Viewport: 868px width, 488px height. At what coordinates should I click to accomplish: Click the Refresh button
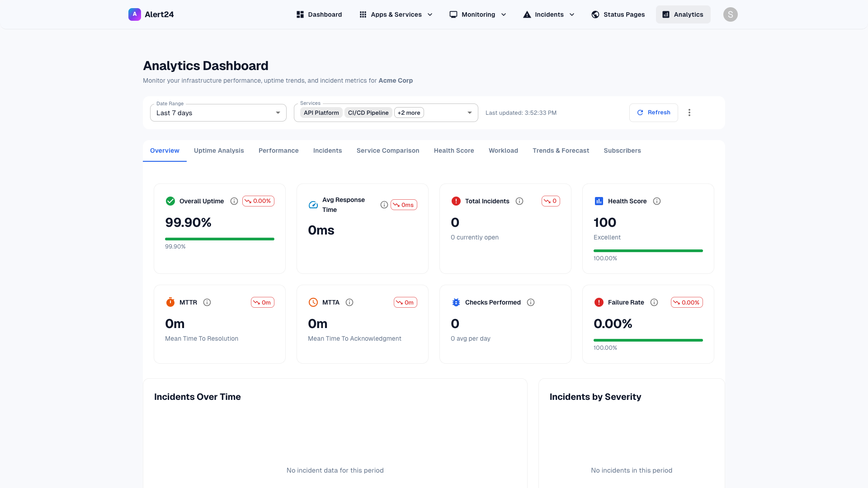(x=653, y=113)
